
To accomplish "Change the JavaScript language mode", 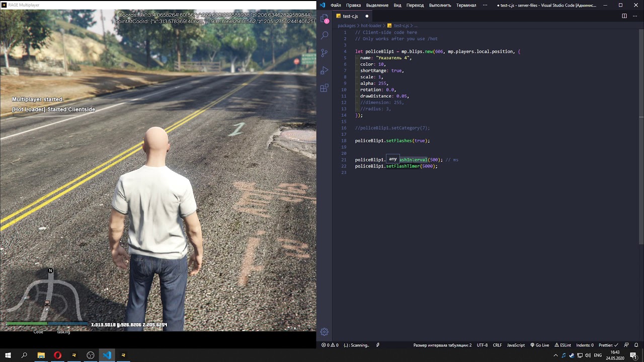I will point(516,345).
